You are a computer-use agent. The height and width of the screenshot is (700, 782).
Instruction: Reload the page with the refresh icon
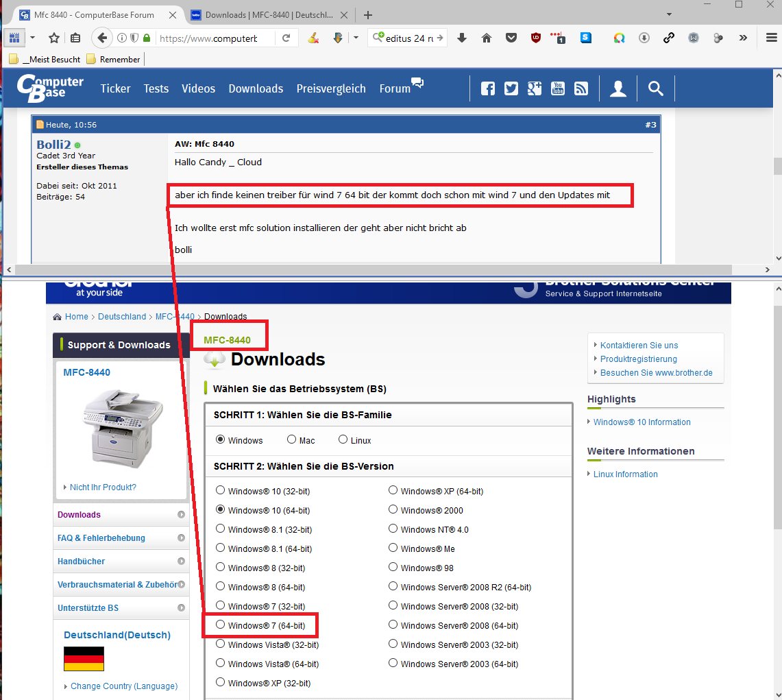[286, 38]
